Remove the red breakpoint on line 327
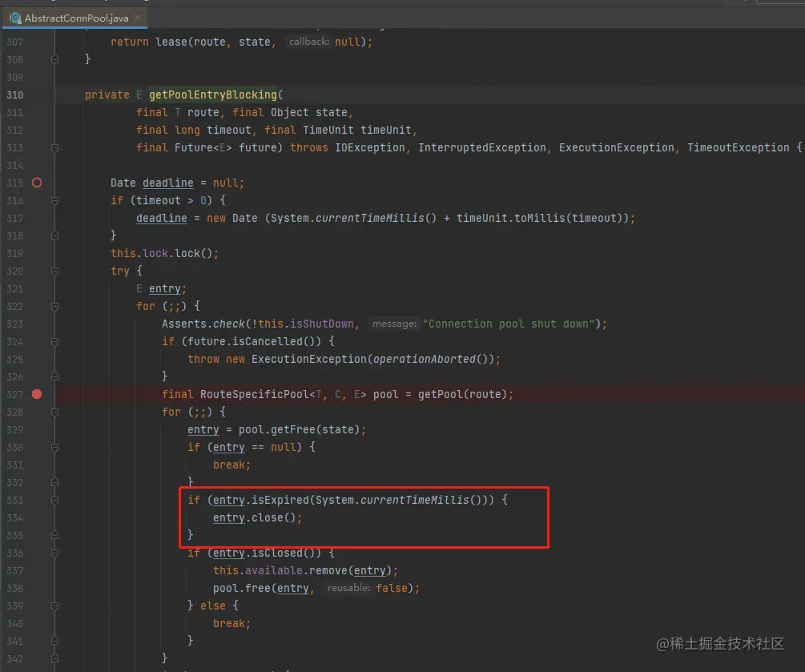The width and height of the screenshot is (805, 672). tap(37, 394)
